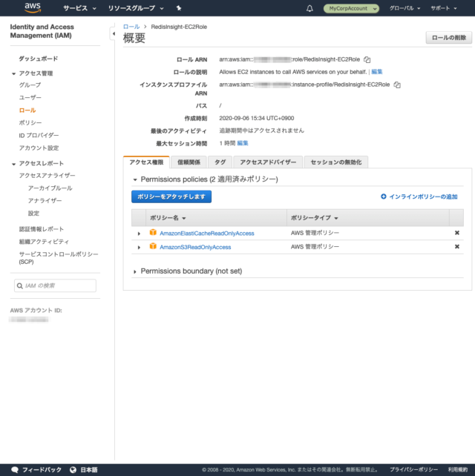Switch to the 信頼関係 tab
Screen dimensions: 475x476
click(189, 162)
